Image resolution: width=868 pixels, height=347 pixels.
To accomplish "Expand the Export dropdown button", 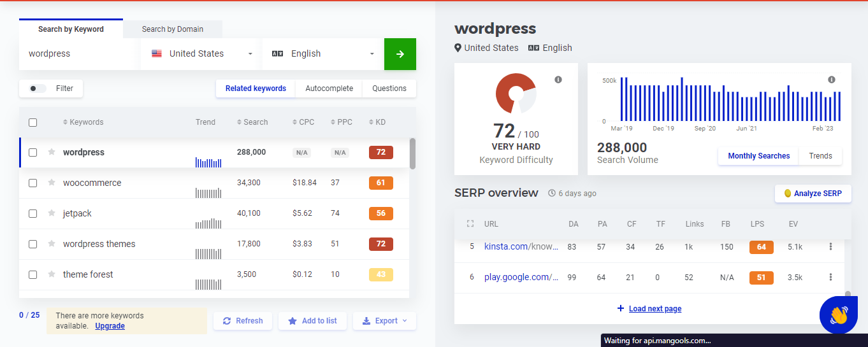I will [x=384, y=321].
